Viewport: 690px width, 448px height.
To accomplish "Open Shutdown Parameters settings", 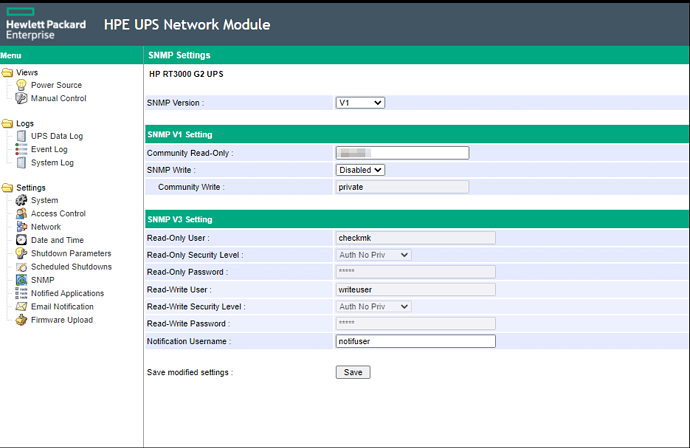I will [x=71, y=253].
